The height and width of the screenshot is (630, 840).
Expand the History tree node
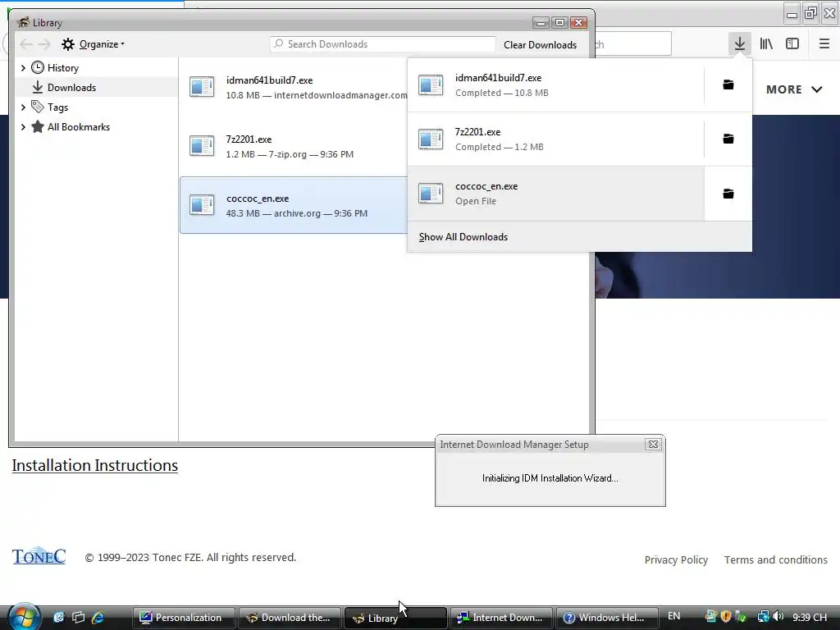(x=23, y=67)
